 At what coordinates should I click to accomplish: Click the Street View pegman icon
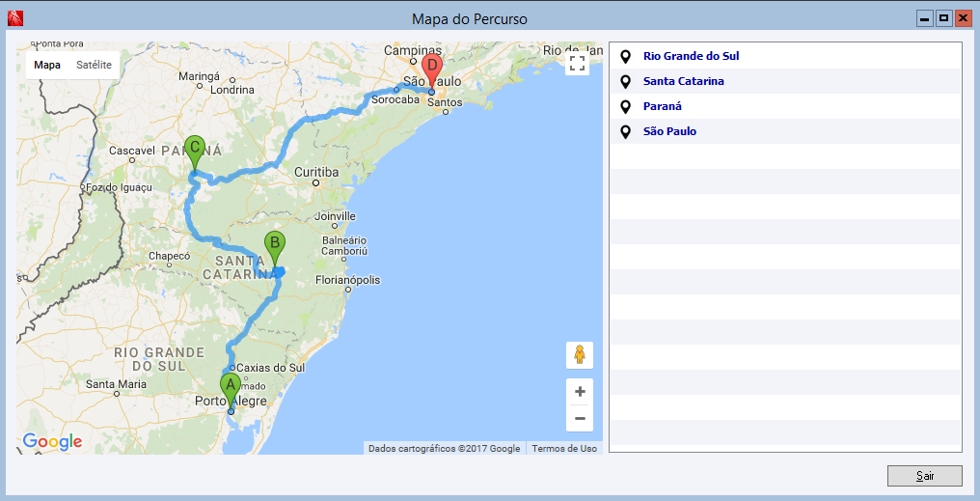point(580,354)
